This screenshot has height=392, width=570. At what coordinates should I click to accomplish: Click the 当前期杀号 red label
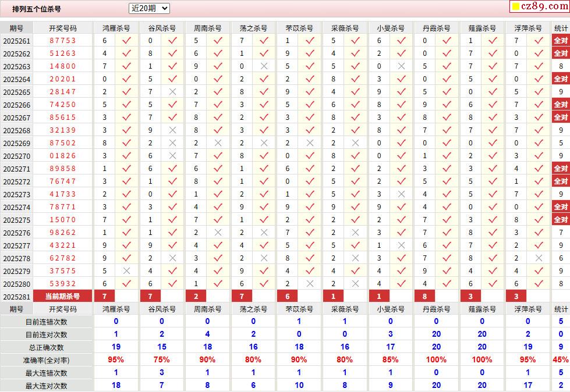[x=62, y=296]
